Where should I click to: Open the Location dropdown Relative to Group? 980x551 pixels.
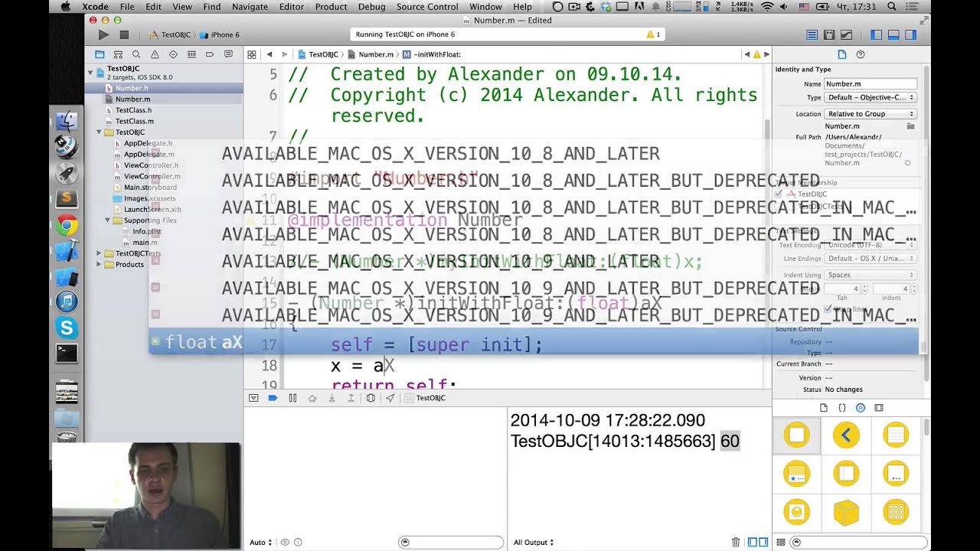coord(871,113)
